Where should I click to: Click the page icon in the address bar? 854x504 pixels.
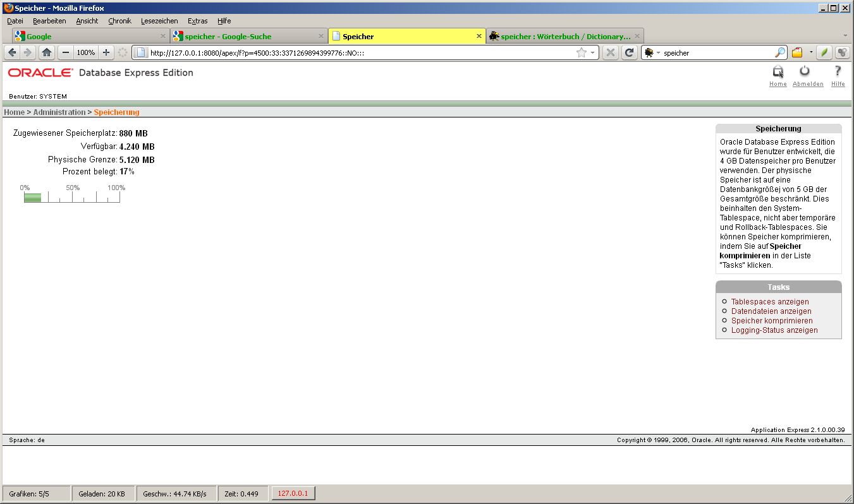coord(140,53)
